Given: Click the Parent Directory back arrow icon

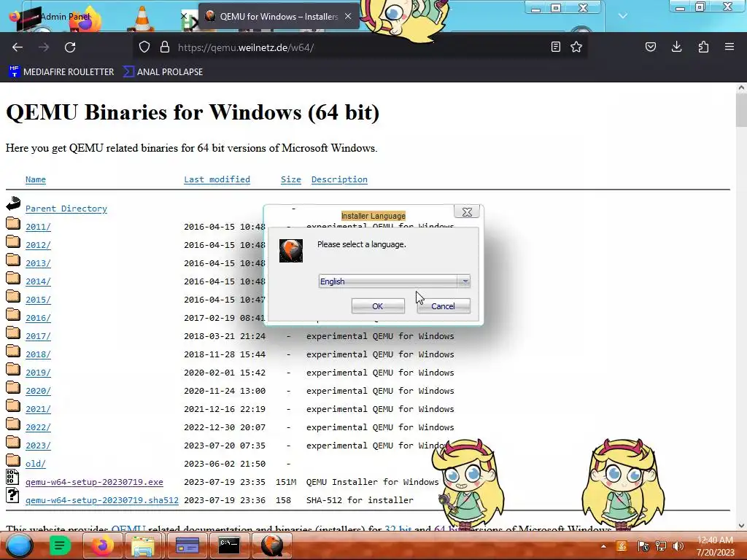Looking at the screenshot, I should (13, 204).
